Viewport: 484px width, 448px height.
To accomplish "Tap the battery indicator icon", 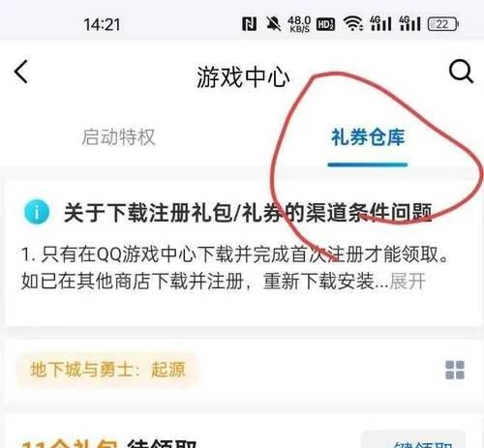I will (443, 24).
